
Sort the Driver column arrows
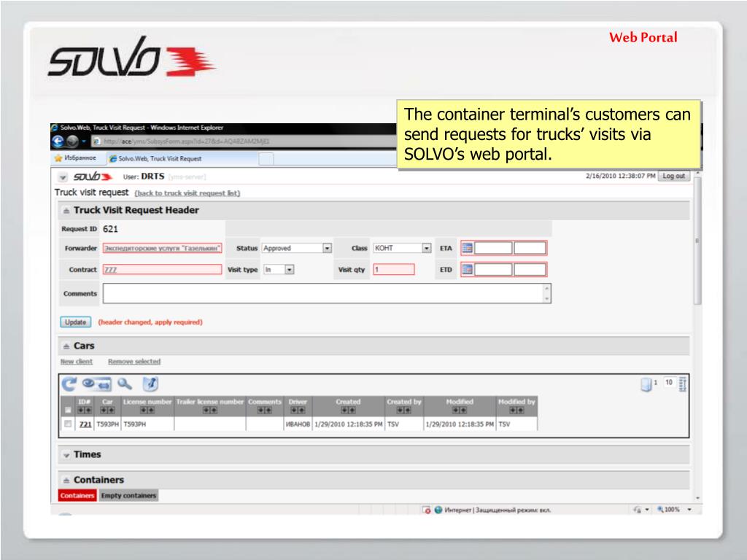point(298,410)
